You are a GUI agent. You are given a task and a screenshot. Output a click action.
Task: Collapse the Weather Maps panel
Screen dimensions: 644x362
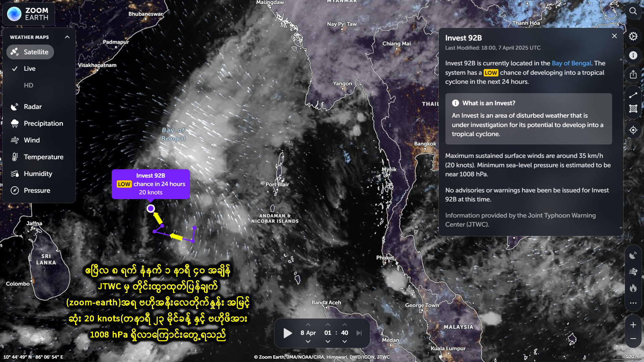[67, 37]
